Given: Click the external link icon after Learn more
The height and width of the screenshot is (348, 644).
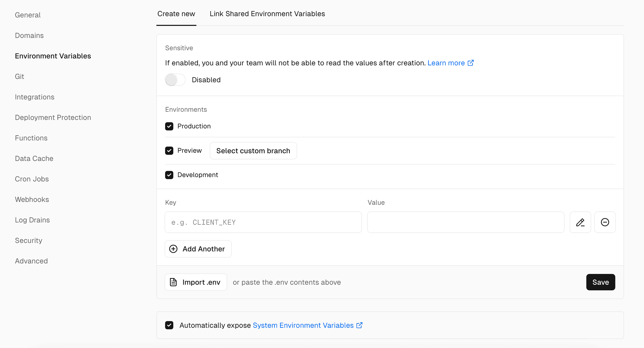Looking at the screenshot, I should (x=471, y=63).
